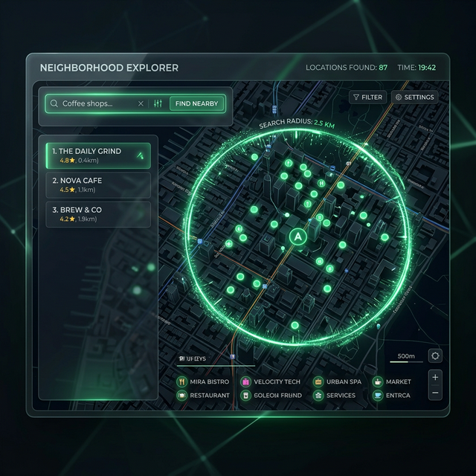Open search filter sliders icon

pos(158,104)
